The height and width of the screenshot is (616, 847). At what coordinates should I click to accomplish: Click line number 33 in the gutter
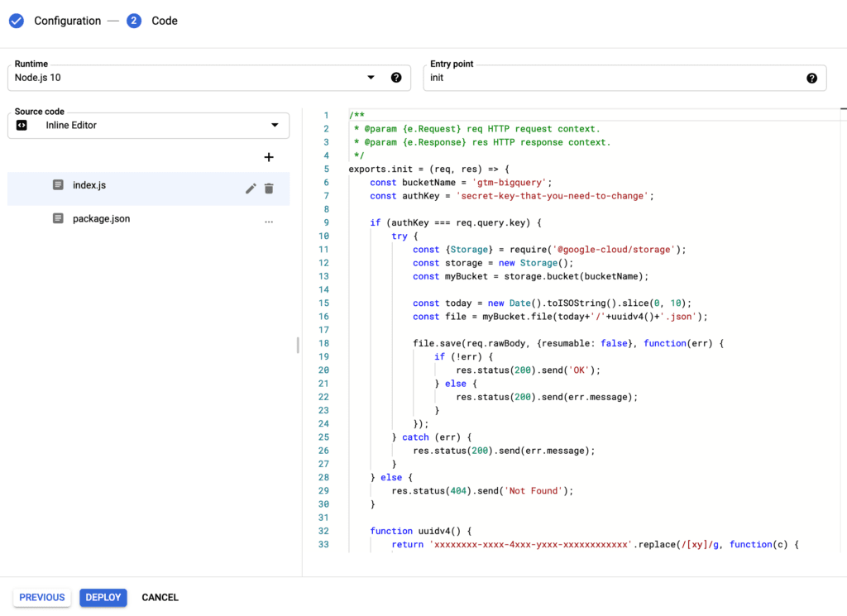coord(323,544)
